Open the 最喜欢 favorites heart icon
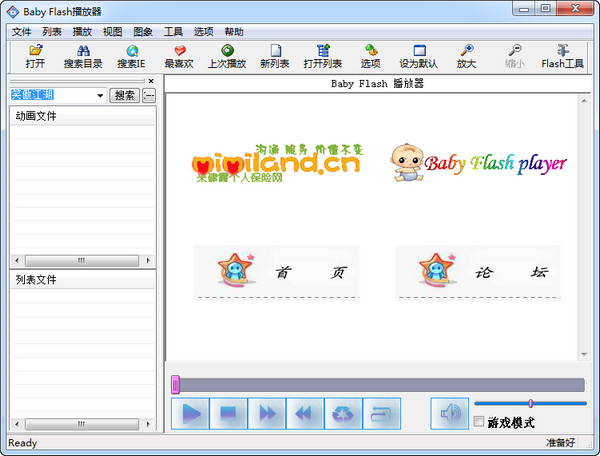This screenshot has width=600, height=456. pos(179,57)
